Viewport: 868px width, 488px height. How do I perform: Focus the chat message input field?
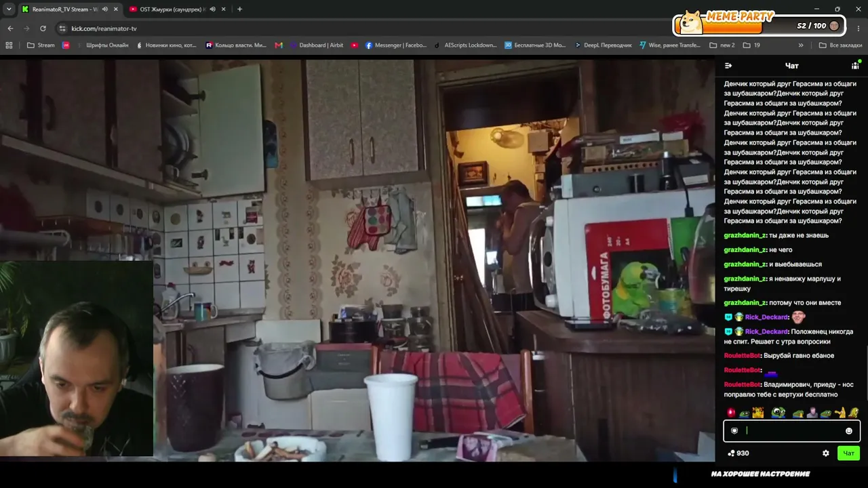(791, 431)
